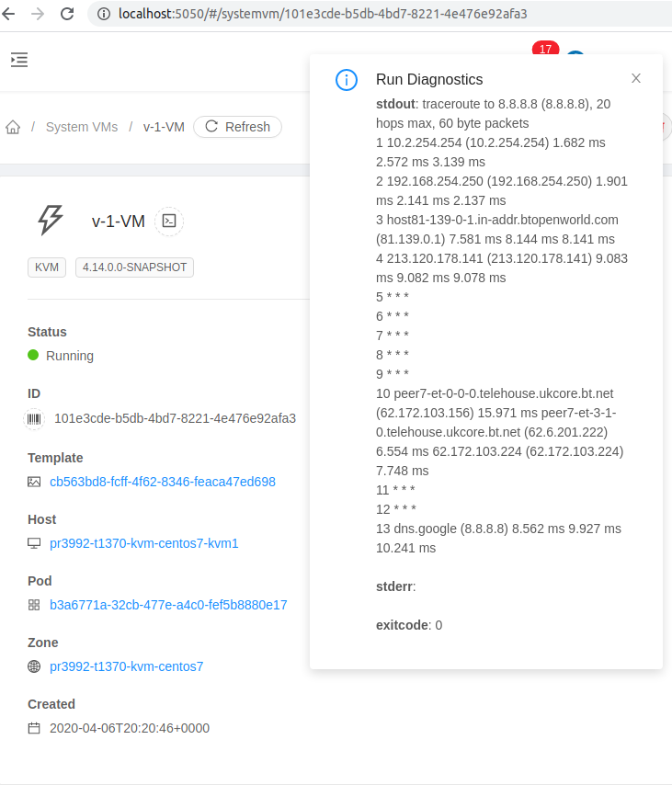The image size is (672, 785).
Task: Go back using browser back arrow
Action: [x=8, y=14]
